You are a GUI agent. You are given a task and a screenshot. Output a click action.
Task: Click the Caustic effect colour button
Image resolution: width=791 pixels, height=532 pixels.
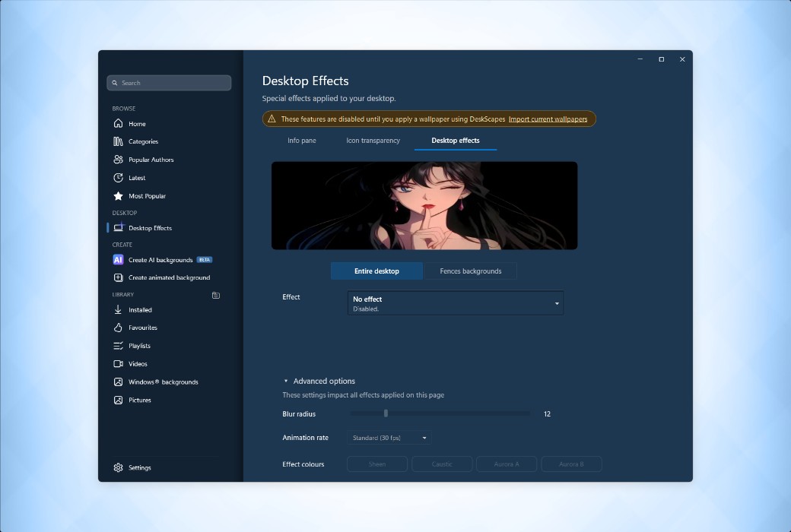(442, 464)
